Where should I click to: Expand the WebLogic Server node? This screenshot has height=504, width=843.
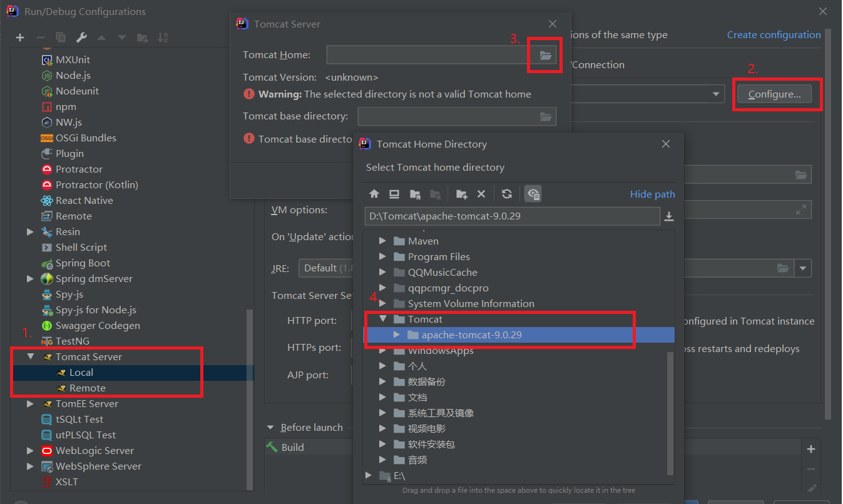30,450
